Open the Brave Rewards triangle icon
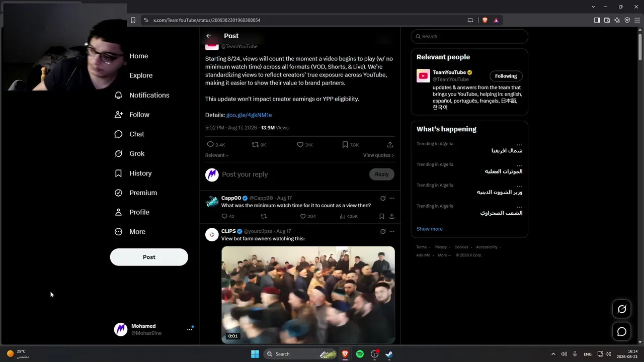Image resolution: width=644 pixels, height=362 pixels. (x=496, y=20)
